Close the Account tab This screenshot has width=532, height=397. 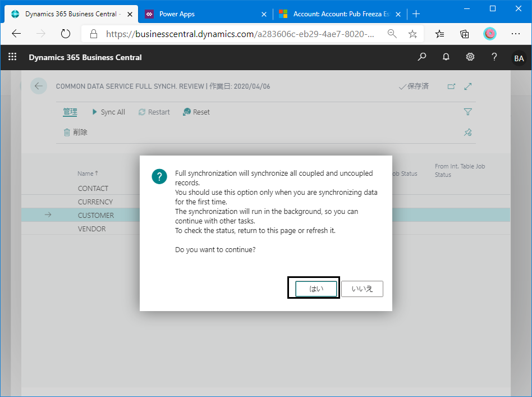[398, 14]
